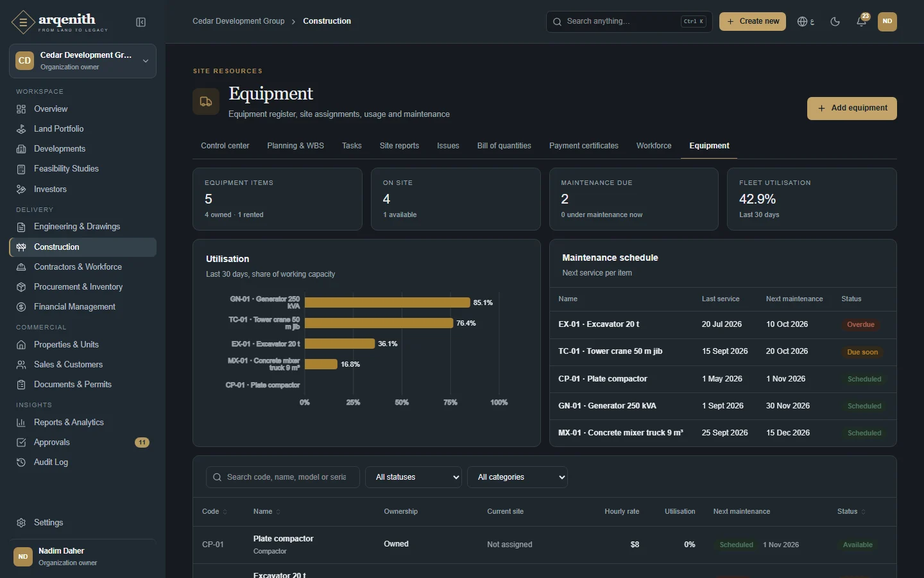
Task: Select MX-01 Concrete mixer truck maintenance row
Action: 723,433
